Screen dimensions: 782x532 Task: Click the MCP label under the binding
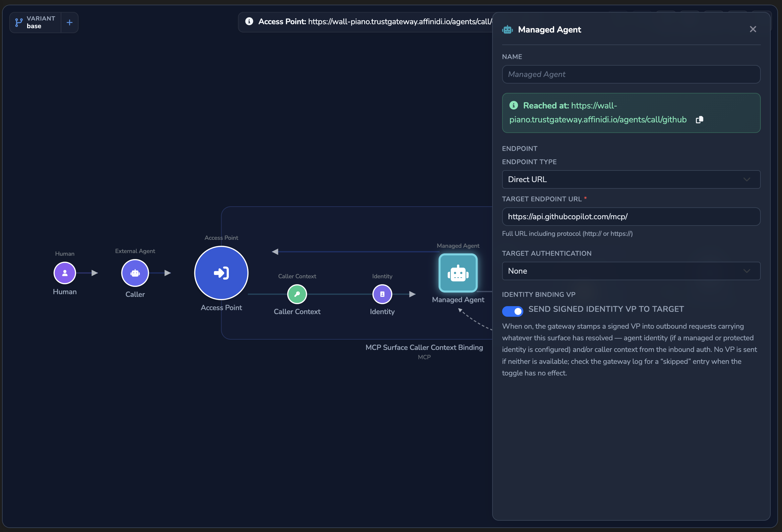click(424, 357)
